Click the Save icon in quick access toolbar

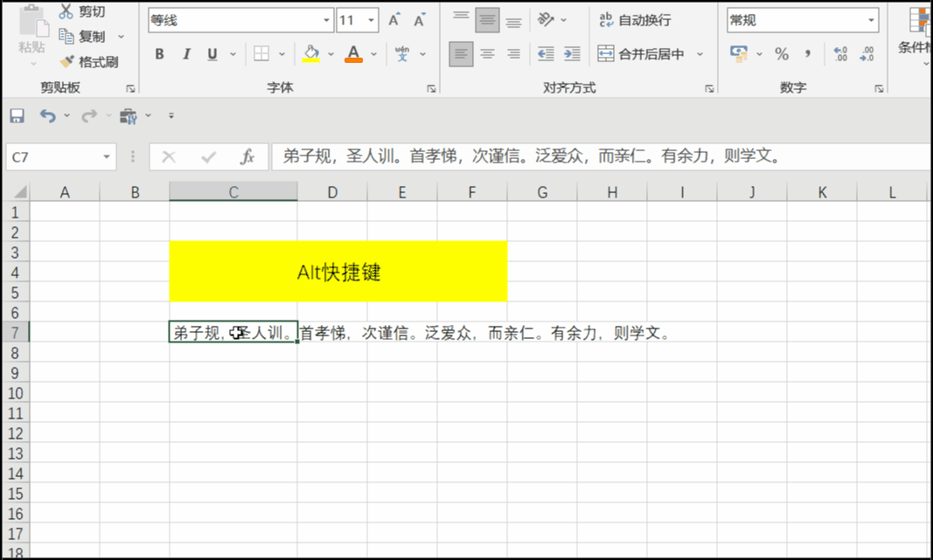[x=17, y=115]
